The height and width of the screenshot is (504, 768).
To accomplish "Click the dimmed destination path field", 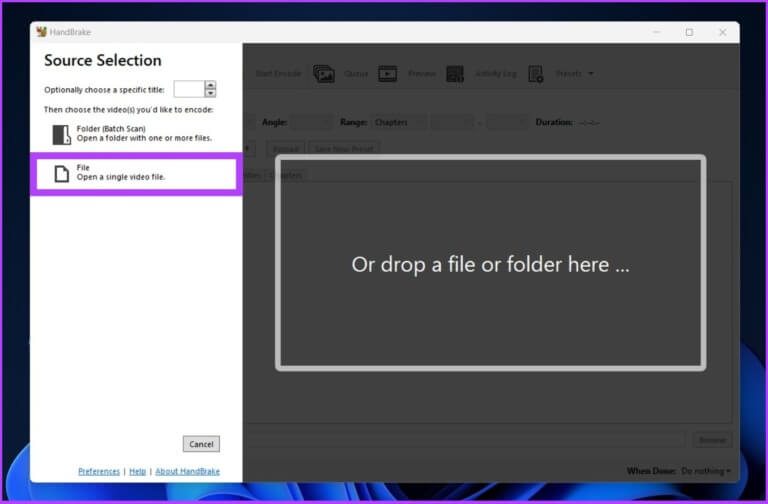I will 464,440.
